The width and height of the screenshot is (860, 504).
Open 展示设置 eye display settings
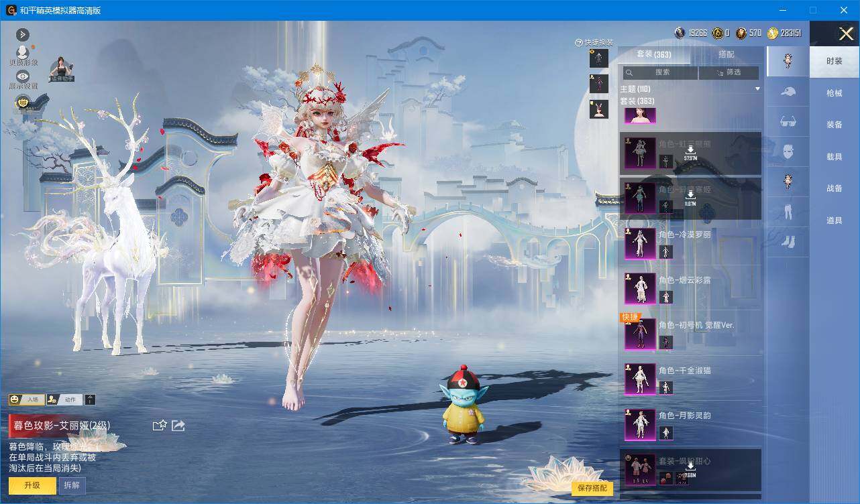23,79
